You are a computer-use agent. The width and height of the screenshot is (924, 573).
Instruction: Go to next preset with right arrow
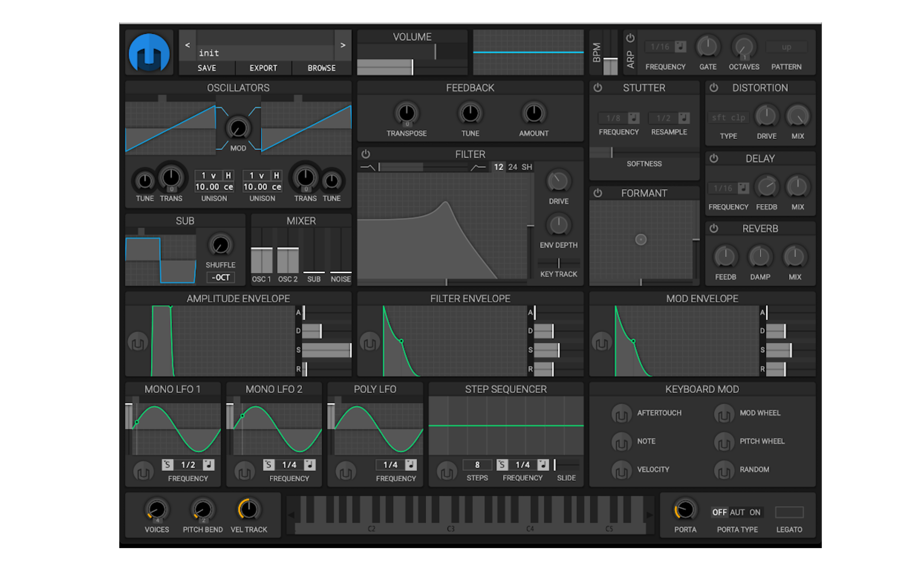[x=343, y=45]
